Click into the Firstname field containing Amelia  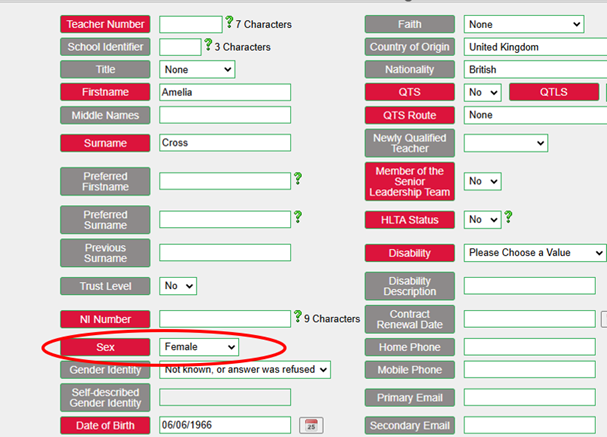coord(225,92)
